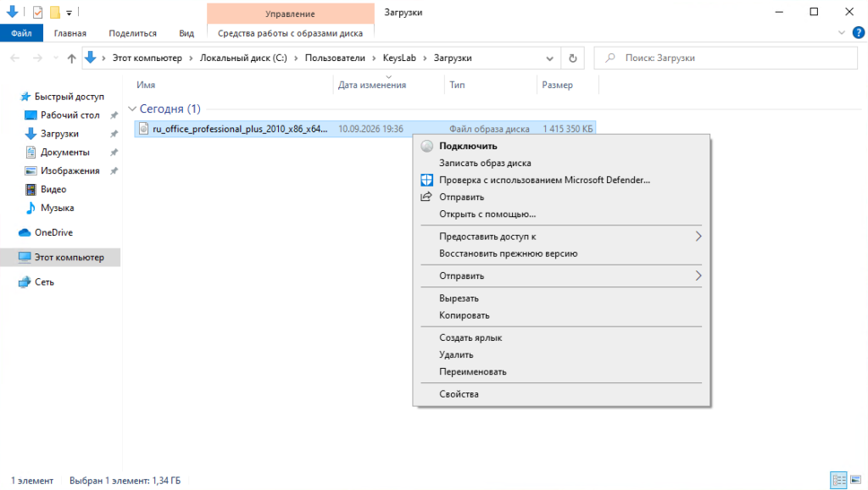The height and width of the screenshot is (490, 868).
Task: Open Рабочий стол in the navigation pane
Action: tap(70, 115)
